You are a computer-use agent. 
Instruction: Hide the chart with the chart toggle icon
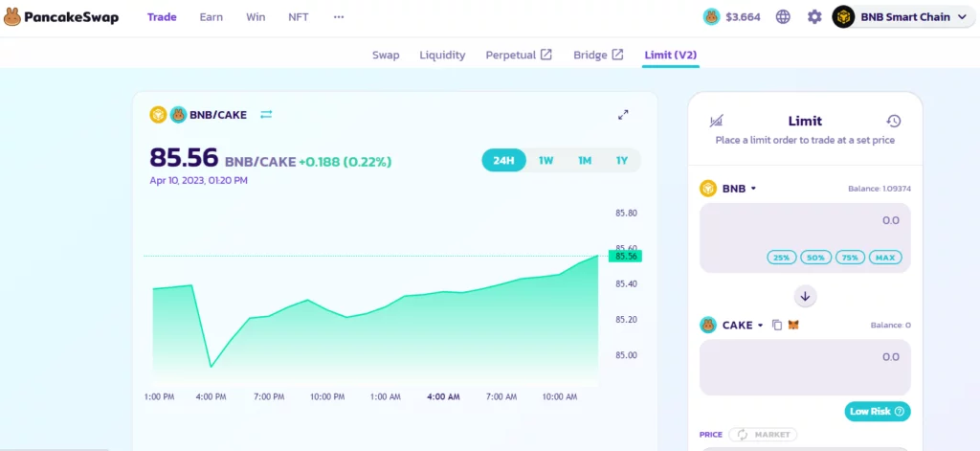tap(717, 120)
